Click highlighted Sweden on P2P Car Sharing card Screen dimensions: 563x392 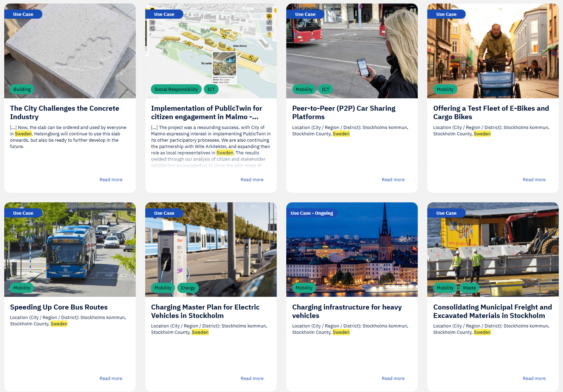click(341, 134)
